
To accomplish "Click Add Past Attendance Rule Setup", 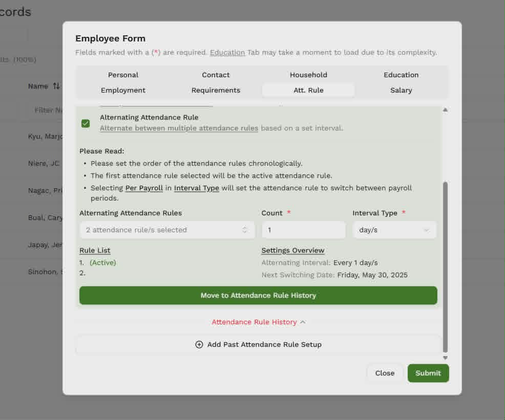I will tap(258, 344).
